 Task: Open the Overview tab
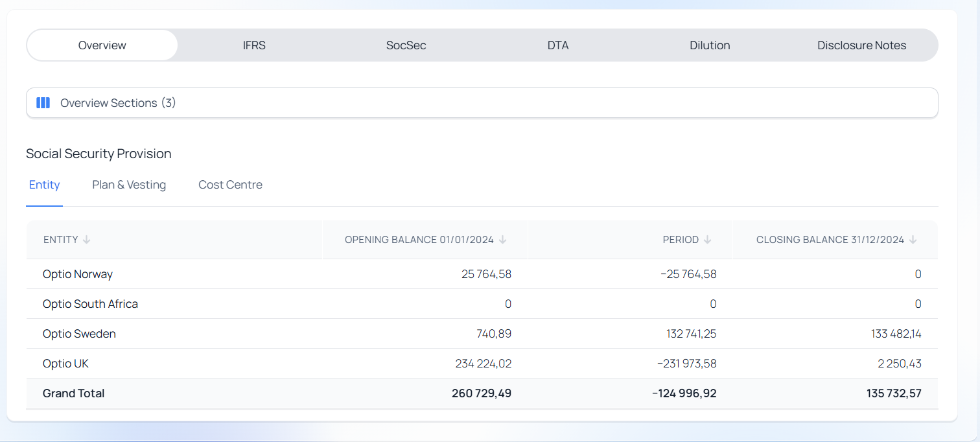coord(102,45)
